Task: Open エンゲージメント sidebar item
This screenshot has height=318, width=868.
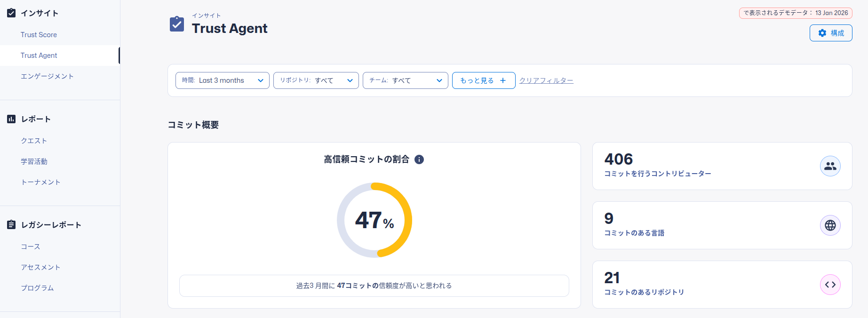Action: 47,76
